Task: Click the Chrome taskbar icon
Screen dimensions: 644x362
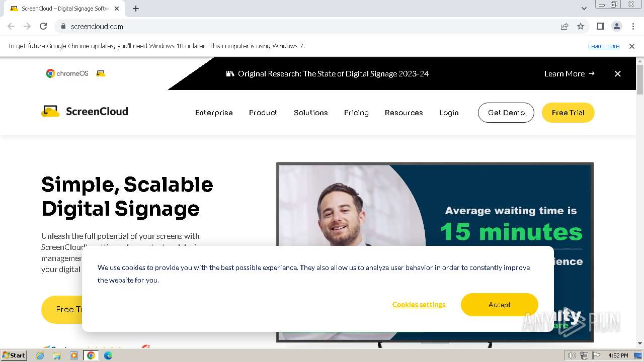Action: [x=91, y=355]
